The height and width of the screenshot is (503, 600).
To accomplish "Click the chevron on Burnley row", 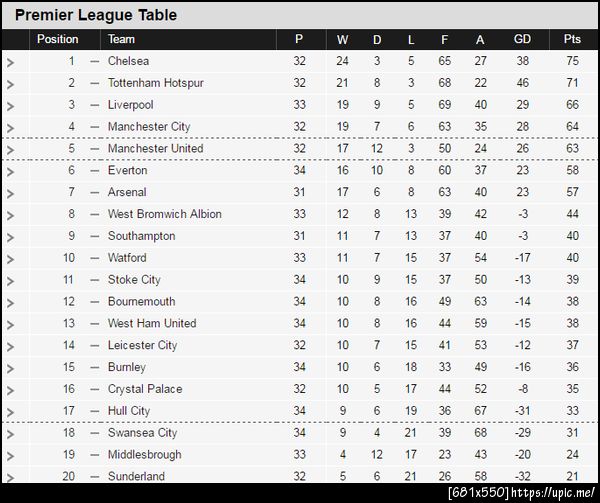I will (11, 368).
